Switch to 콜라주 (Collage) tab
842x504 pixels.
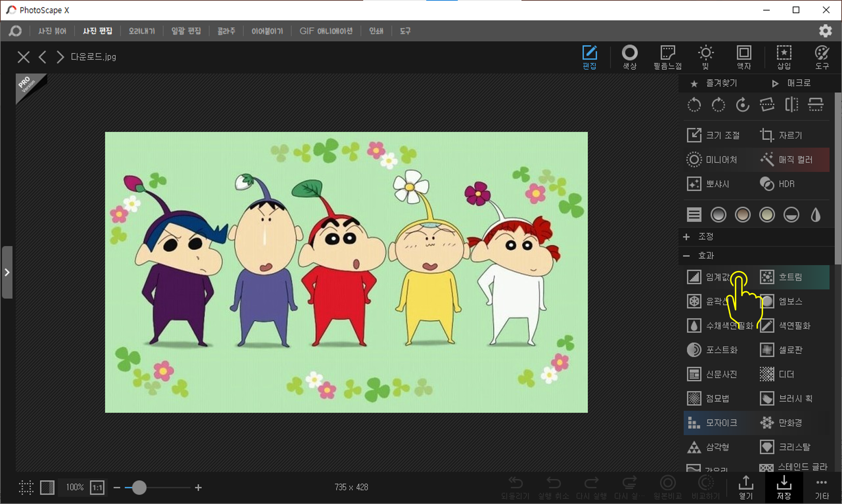click(226, 31)
